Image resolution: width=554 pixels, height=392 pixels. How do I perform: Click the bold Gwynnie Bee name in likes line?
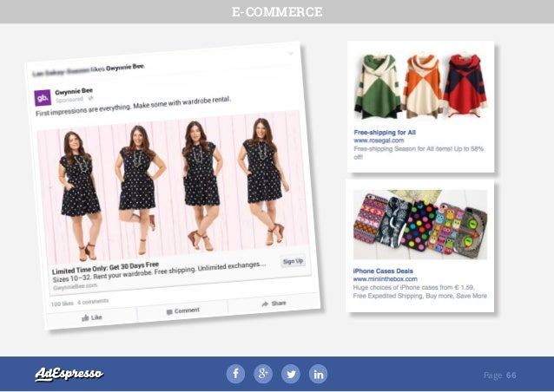coord(125,67)
